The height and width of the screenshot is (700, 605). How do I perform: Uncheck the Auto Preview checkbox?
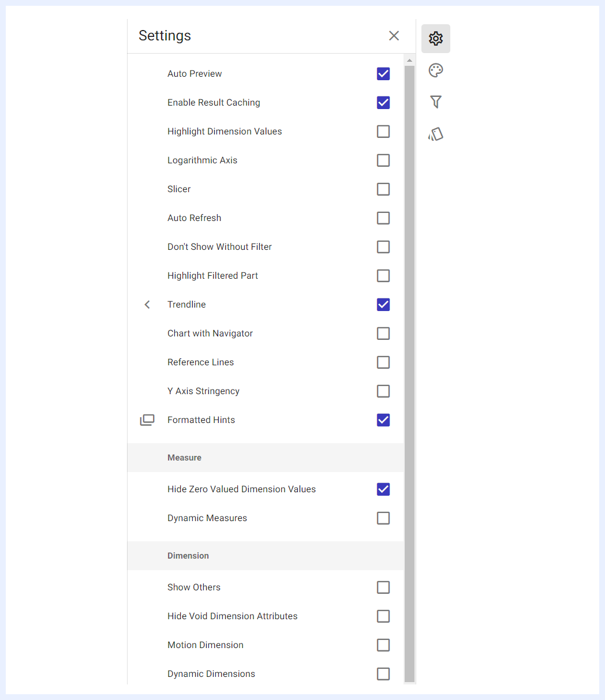tap(383, 74)
